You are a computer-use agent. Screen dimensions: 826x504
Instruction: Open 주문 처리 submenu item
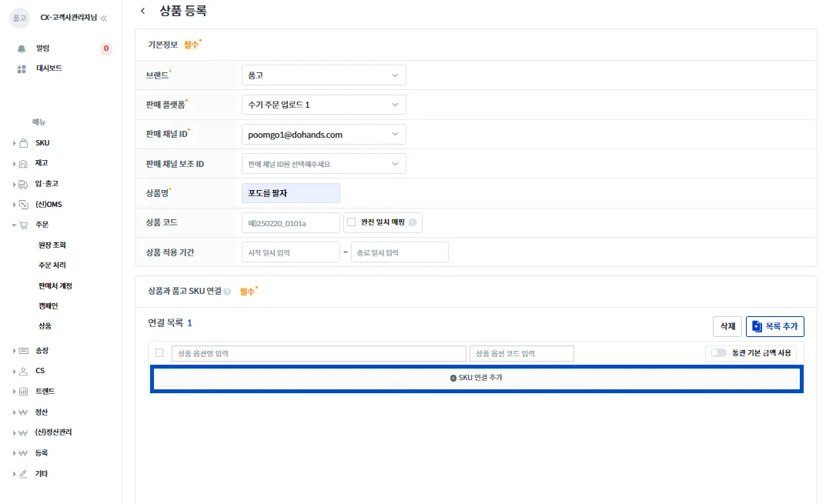coord(52,265)
